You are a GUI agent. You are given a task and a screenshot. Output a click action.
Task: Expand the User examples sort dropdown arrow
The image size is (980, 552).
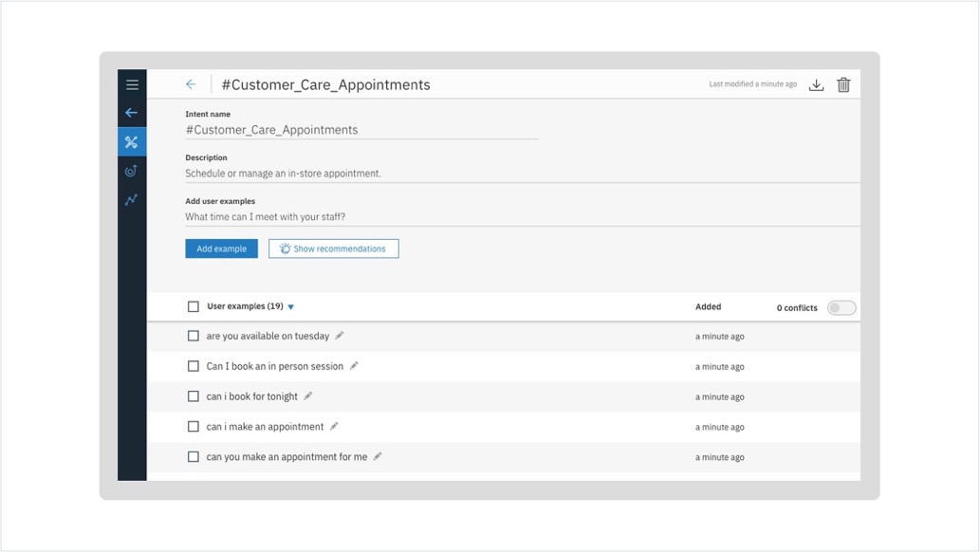290,307
